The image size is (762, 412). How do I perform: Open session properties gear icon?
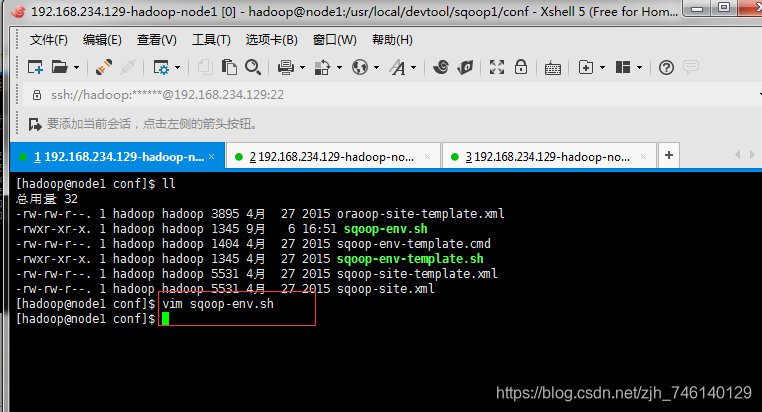point(161,67)
